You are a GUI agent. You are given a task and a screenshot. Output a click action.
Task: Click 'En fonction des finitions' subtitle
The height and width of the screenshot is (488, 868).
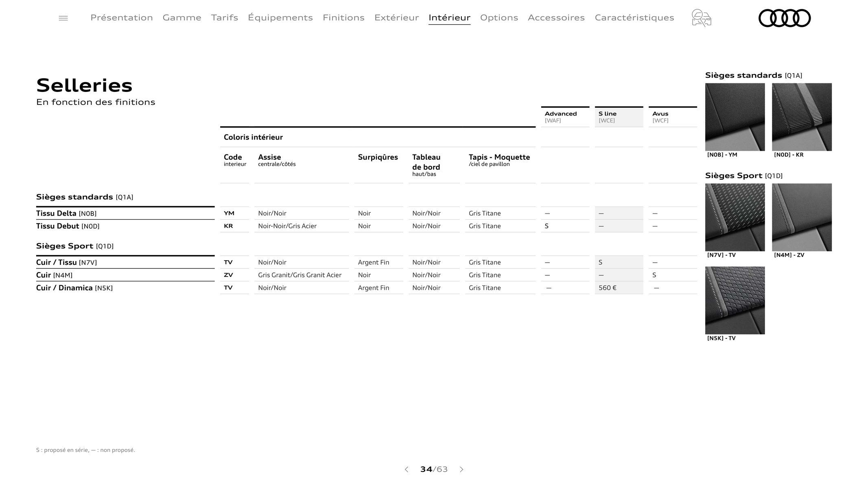pyautogui.click(x=96, y=102)
